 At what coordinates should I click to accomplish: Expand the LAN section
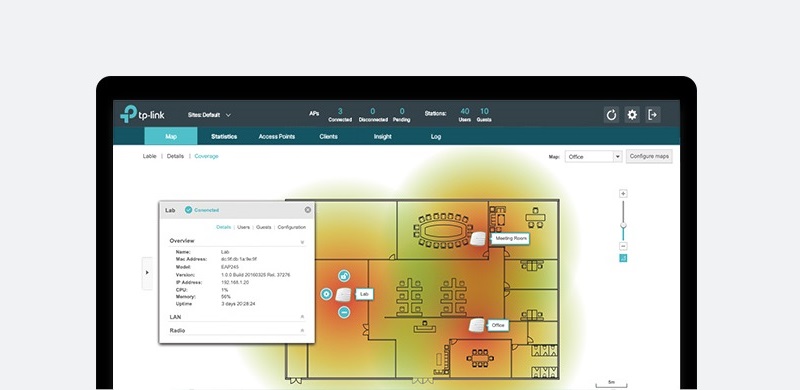tap(302, 317)
